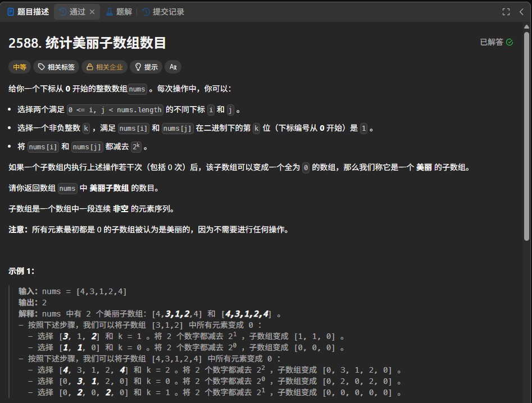Click the 示例 1: heading
The height and width of the screenshot is (403, 532).
(x=21, y=271)
